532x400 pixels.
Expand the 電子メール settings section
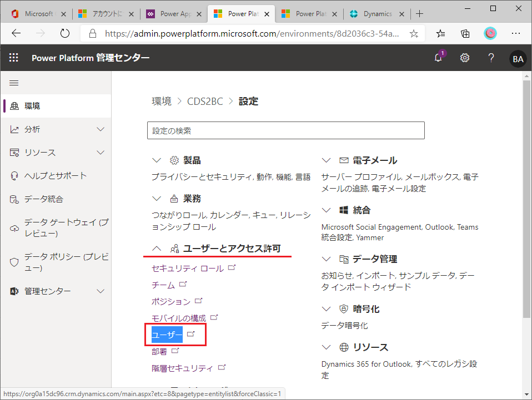326,160
